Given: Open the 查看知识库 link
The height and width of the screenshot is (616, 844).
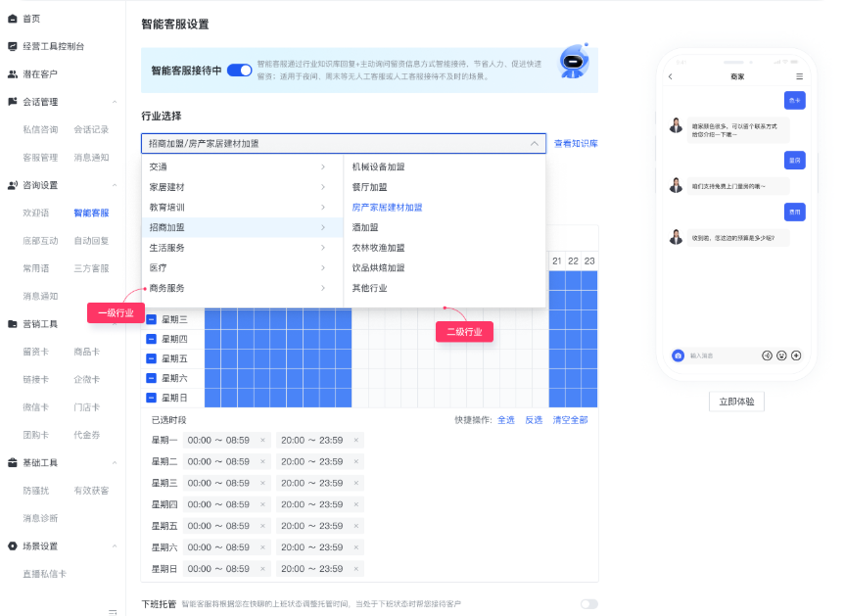Looking at the screenshot, I should 576,144.
